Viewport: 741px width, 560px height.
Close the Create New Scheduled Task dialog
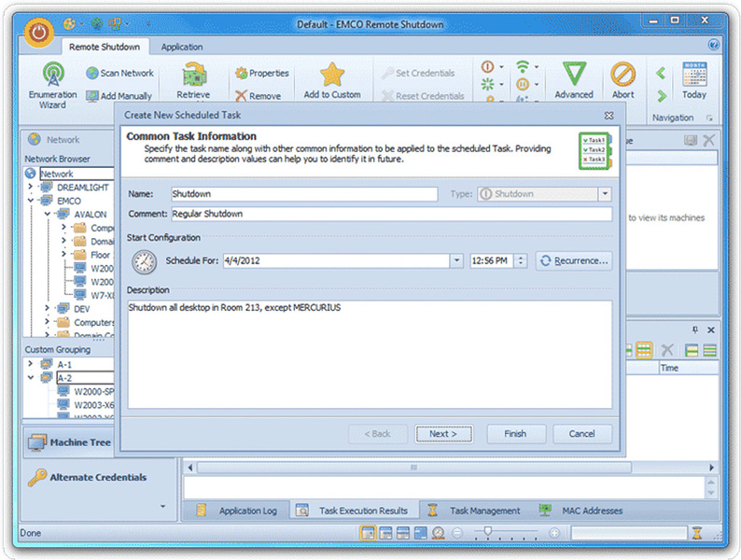coord(608,116)
